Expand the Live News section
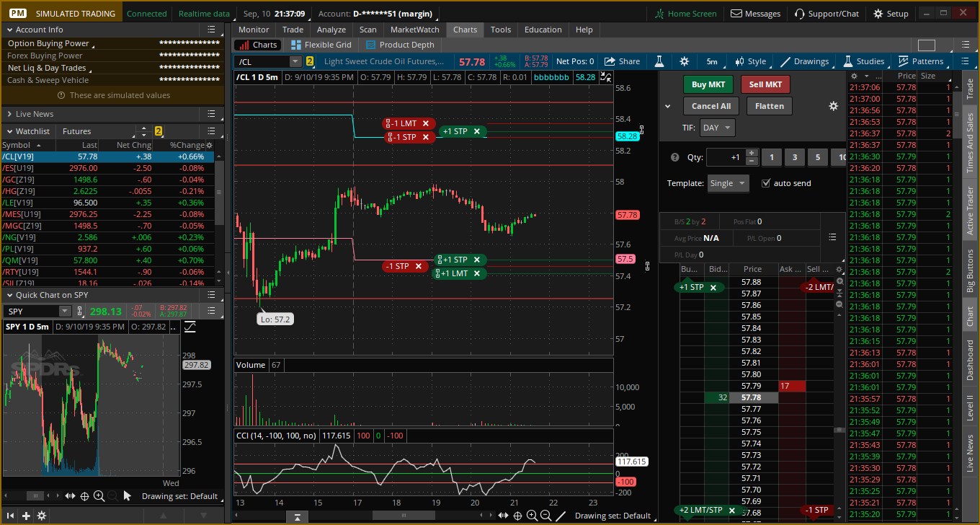Image resolution: width=980 pixels, height=525 pixels. 9,114
